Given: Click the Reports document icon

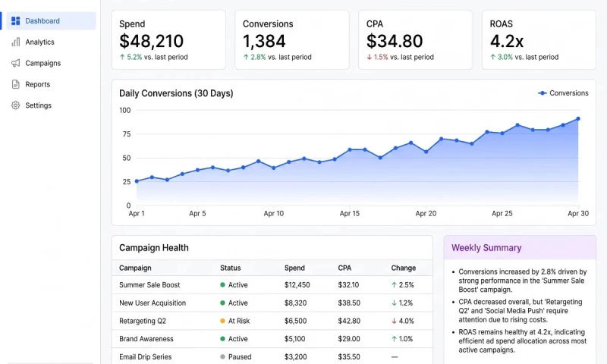Looking at the screenshot, I should coord(15,84).
